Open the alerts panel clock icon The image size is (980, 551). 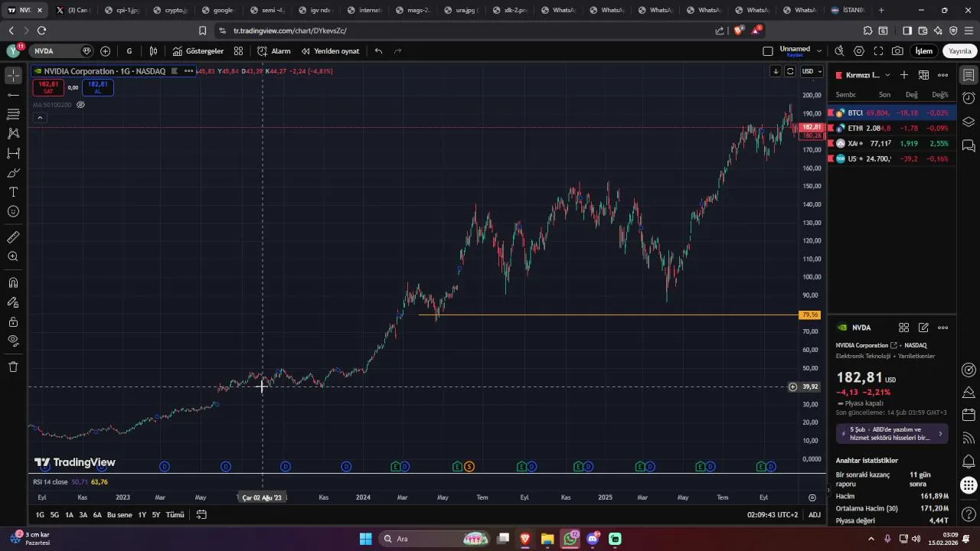point(969,99)
